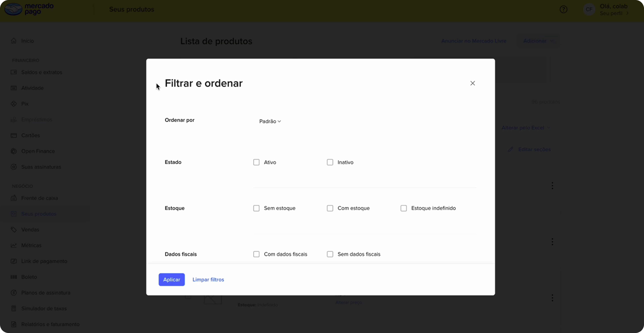Click the Suas assinaturas icon
The height and width of the screenshot is (333, 644).
[x=14, y=167]
